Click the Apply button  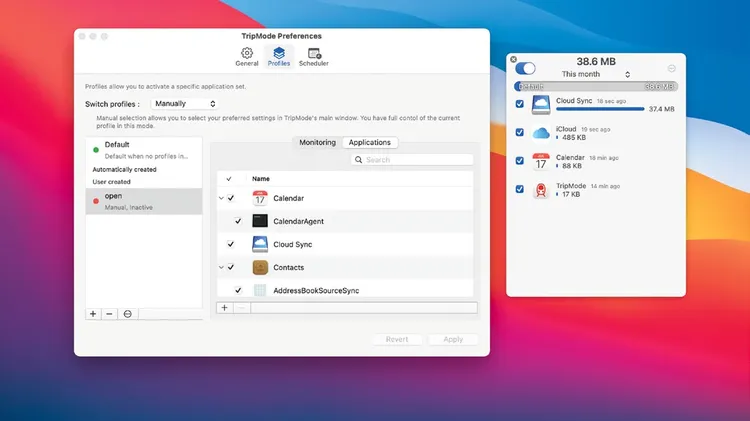[453, 339]
